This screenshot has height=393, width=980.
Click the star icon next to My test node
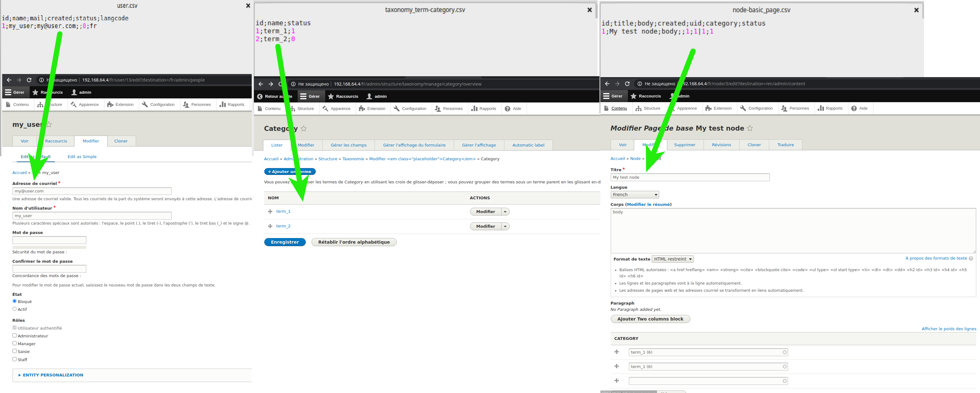[750, 128]
